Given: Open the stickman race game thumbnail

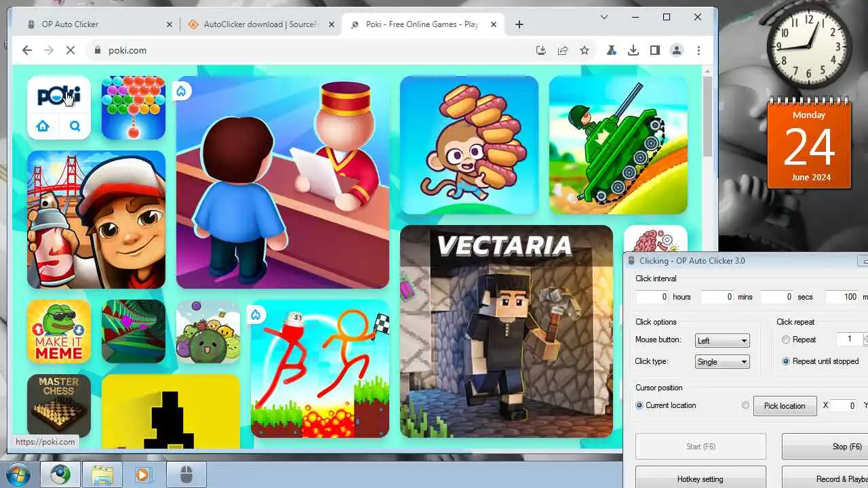Looking at the screenshot, I should click(320, 369).
